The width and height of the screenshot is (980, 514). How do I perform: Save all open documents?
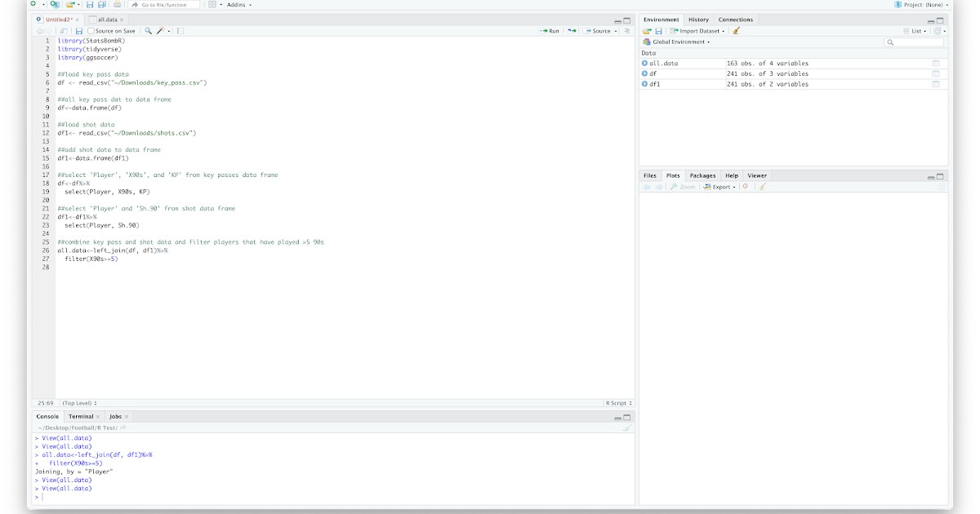[x=101, y=4]
